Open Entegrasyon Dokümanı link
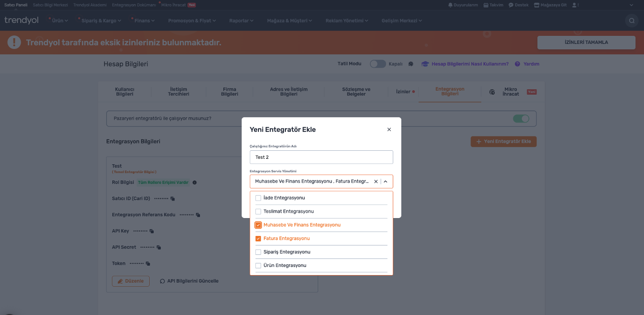The image size is (644, 315). pos(133,5)
